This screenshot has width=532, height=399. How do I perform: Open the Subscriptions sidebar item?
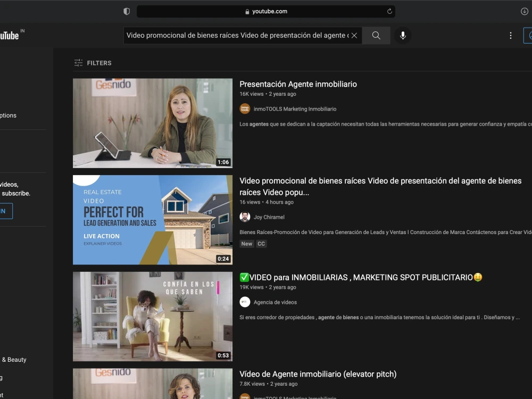click(x=8, y=115)
